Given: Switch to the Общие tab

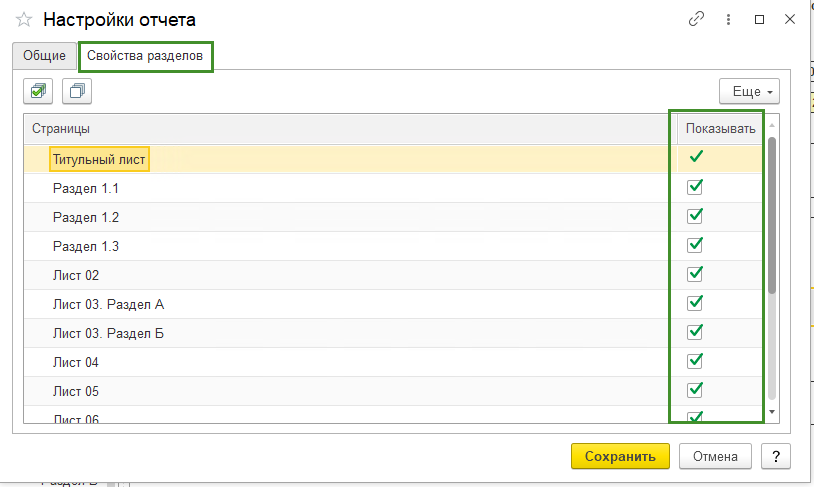Looking at the screenshot, I should tap(45, 57).
